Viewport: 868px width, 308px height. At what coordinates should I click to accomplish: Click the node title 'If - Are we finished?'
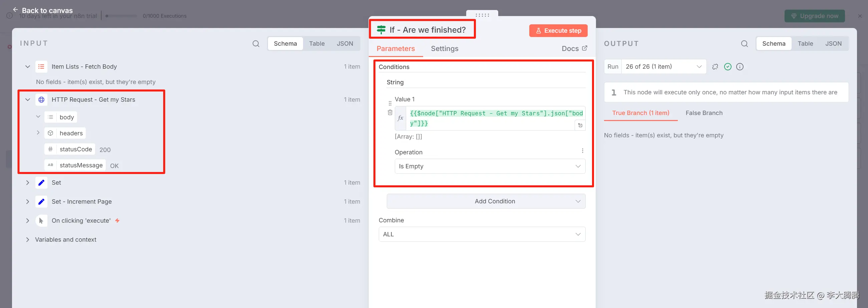[427, 30]
